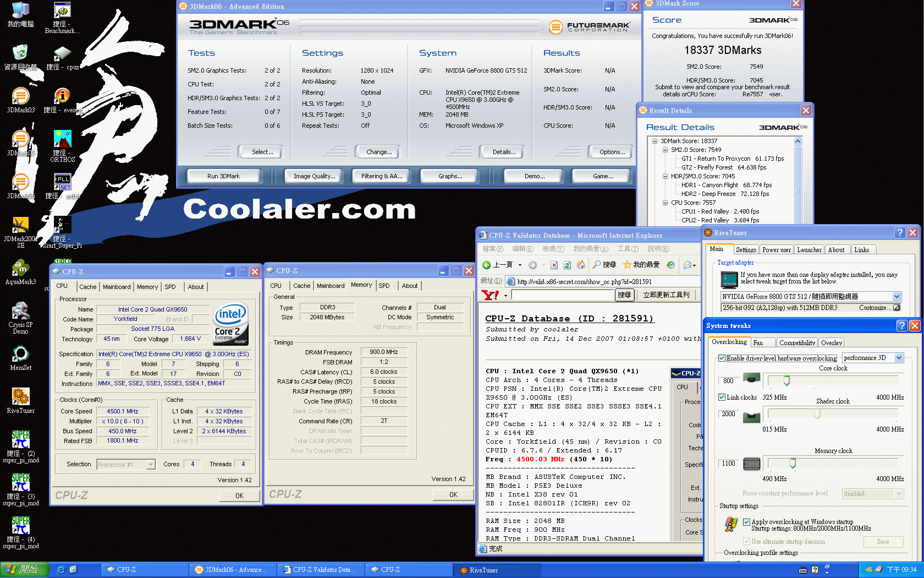
Task: Toggle the Link clocks checkbox
Action: (722, 397)
